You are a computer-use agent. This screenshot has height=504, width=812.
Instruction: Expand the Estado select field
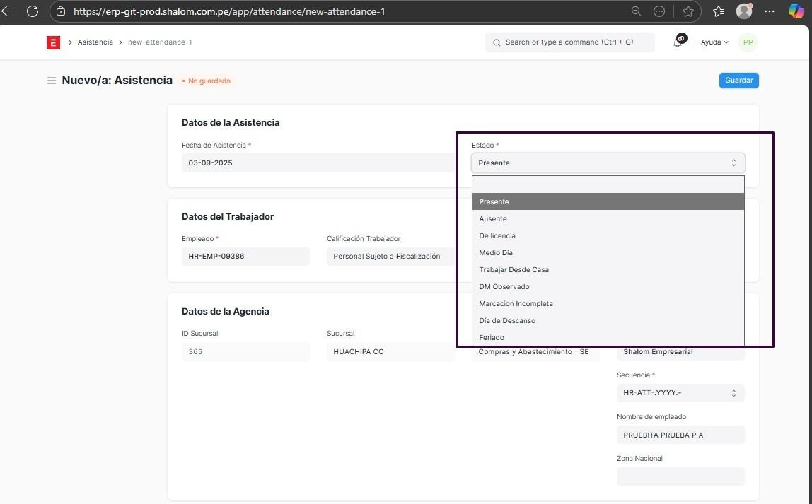(x=608, y=163)
